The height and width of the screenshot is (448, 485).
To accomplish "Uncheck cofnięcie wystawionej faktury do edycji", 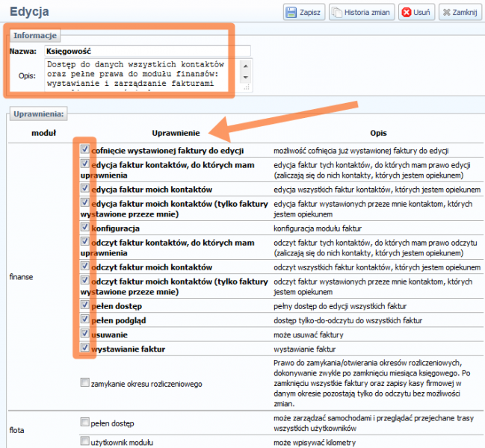I will point(84,149).
